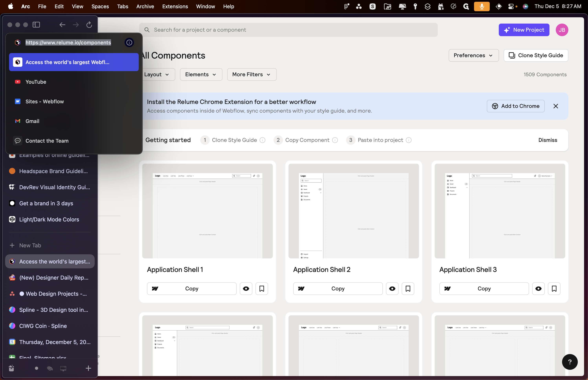Click the plus icon at sidebar bottom

click(88, 368)
